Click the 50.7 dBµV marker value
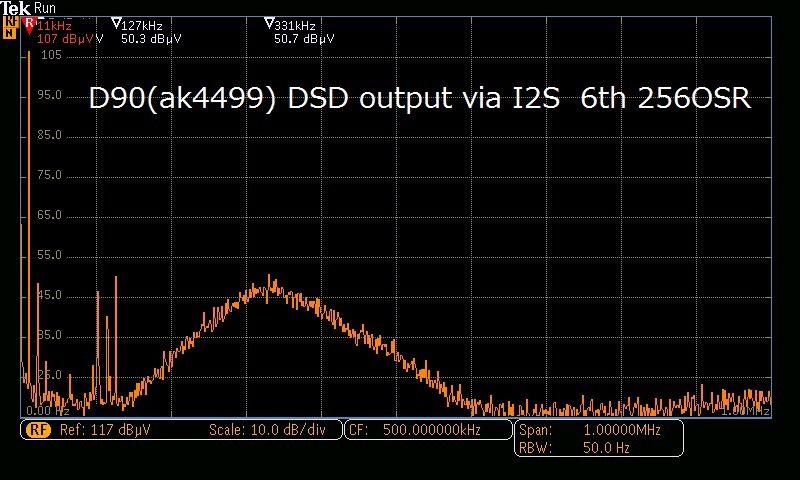Image resolution: width=800 pixels, height=480 pixels. pyautogui.click(x=304, y=39)
